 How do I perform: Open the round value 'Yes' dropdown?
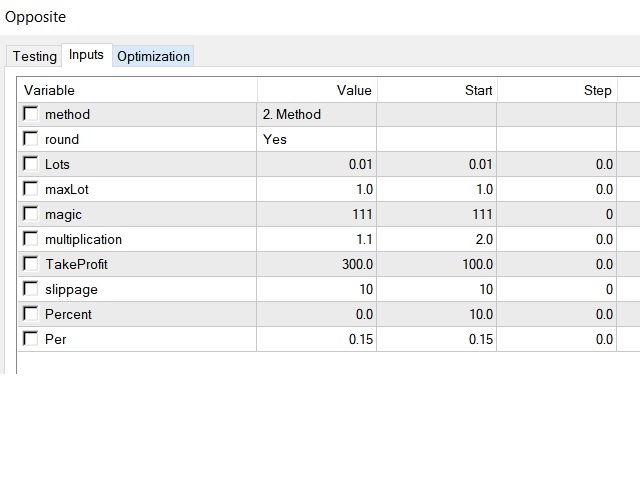click(316, 140)
